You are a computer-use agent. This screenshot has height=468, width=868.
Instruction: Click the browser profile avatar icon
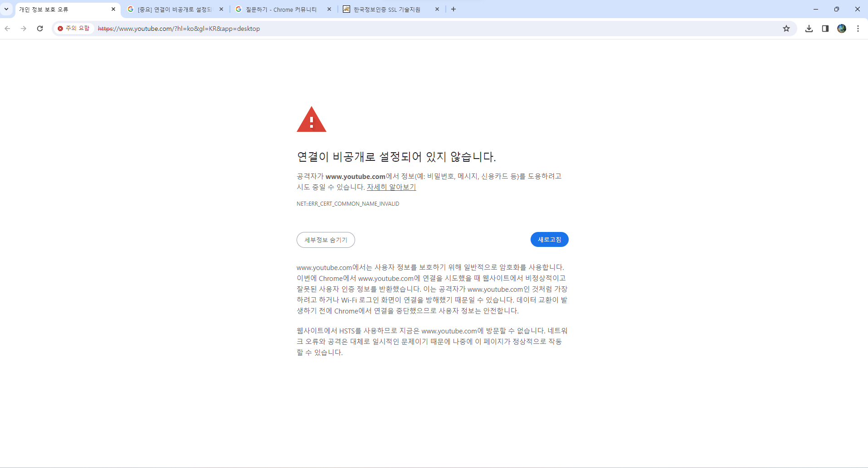click(842, 29)
